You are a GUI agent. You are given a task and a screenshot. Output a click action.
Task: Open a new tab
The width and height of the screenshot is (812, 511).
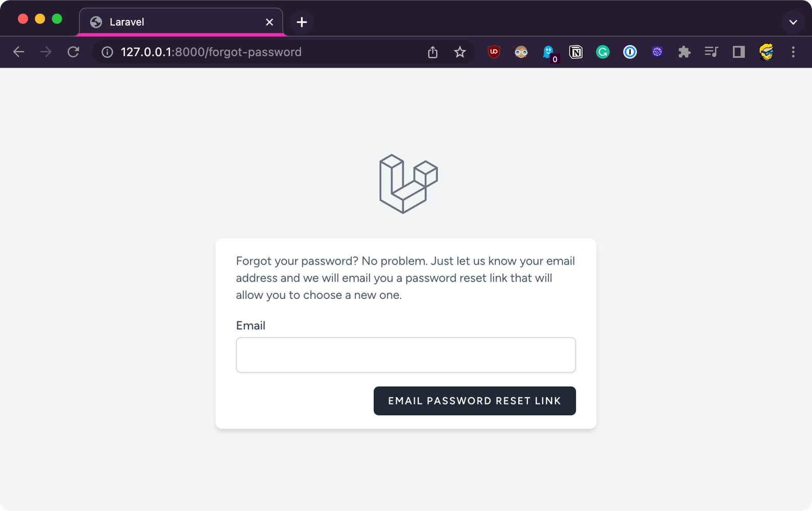302,22
